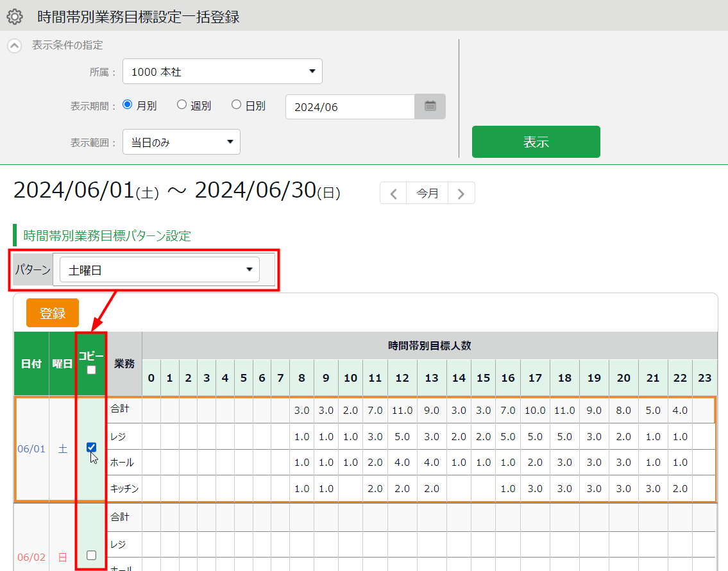Select the 月別 radio button
The height and width of the screenshot is (571, 728).
[x=127, y=105]
